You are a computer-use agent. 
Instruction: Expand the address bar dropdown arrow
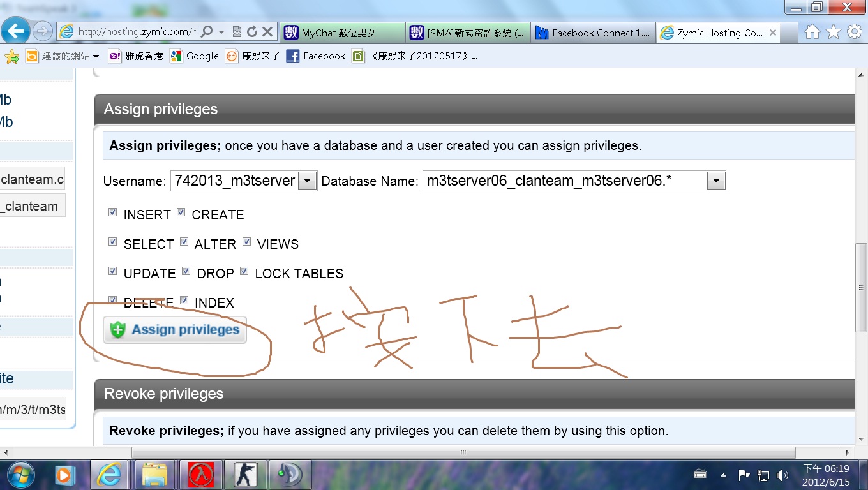coord(221,31)
